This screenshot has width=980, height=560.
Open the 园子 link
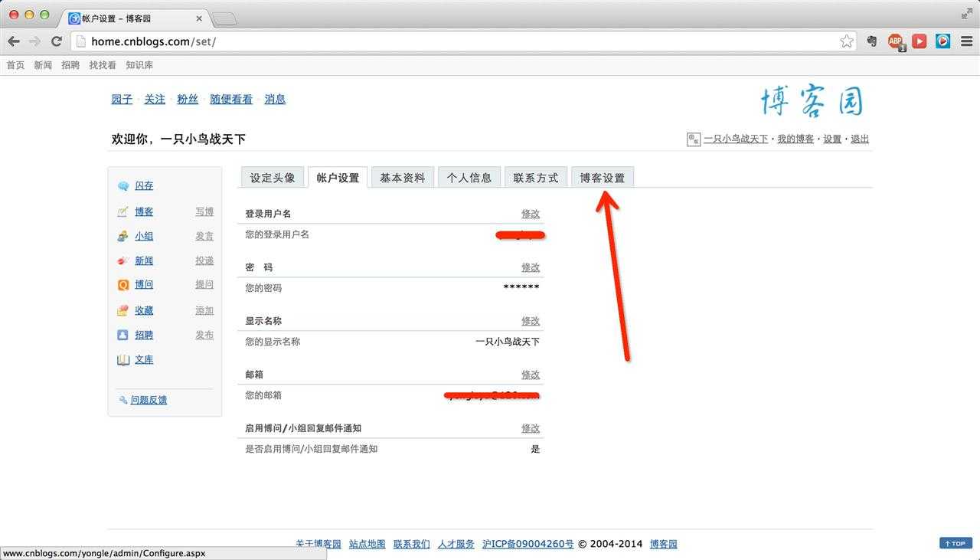click(x=122, y=100)
